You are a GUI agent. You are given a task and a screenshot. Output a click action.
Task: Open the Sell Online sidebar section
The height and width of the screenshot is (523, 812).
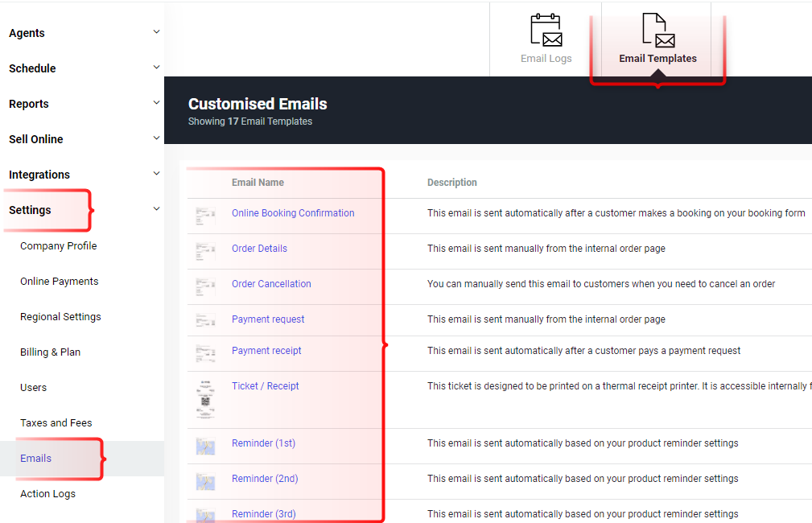click(x=35, y=139)
